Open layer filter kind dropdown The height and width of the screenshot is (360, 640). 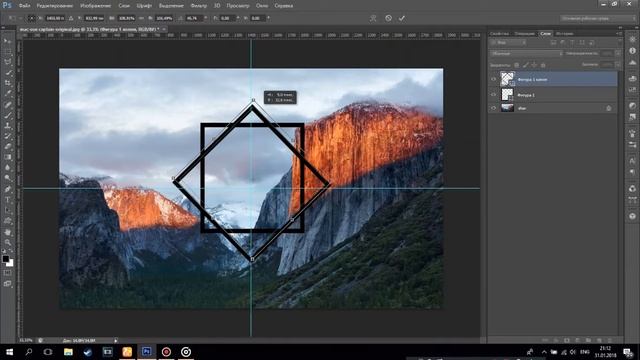508,42
